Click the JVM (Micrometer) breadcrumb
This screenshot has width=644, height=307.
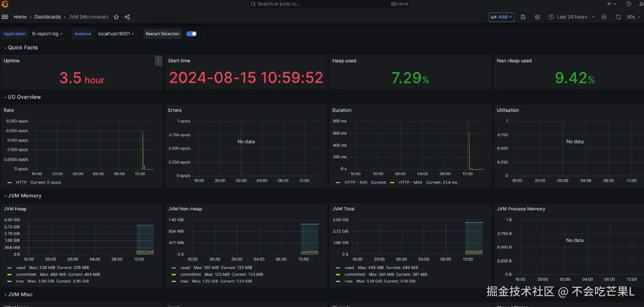88,17
